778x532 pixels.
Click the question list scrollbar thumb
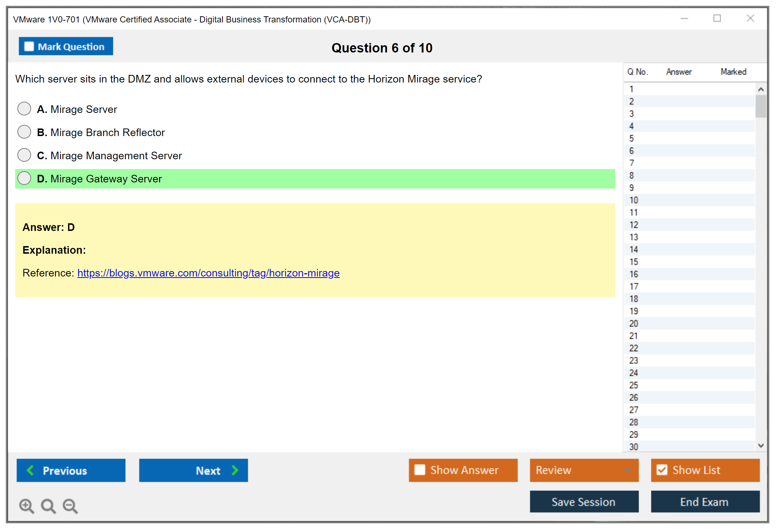click(x=761, y=106)
